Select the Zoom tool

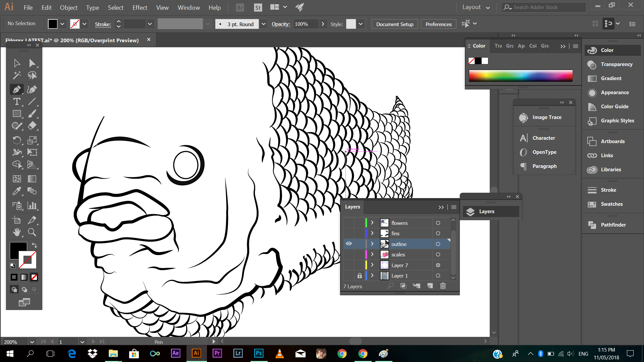pyautogui.click(x=32, y=232)
